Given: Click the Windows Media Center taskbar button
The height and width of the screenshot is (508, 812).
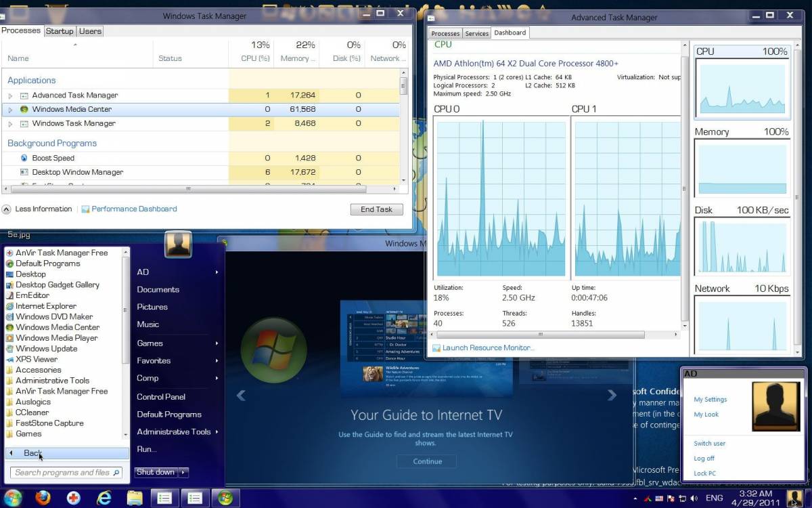Looking at the screenshot, I should [x=225, y=498].
